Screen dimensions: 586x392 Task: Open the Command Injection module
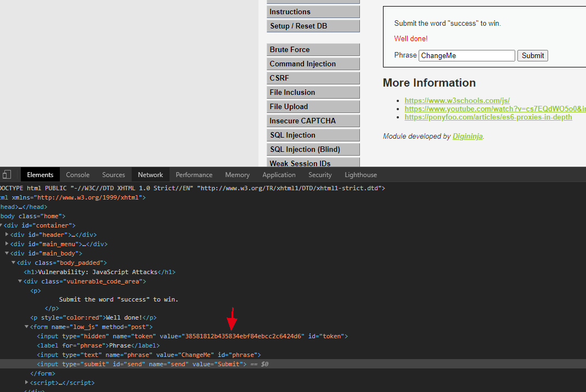[313, 64]
